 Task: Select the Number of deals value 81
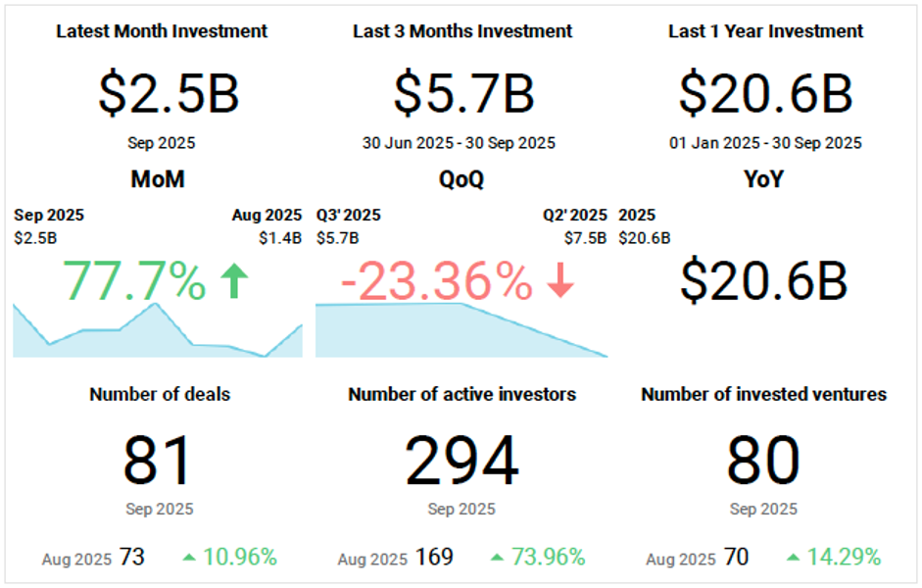click(x=160, y=461)
